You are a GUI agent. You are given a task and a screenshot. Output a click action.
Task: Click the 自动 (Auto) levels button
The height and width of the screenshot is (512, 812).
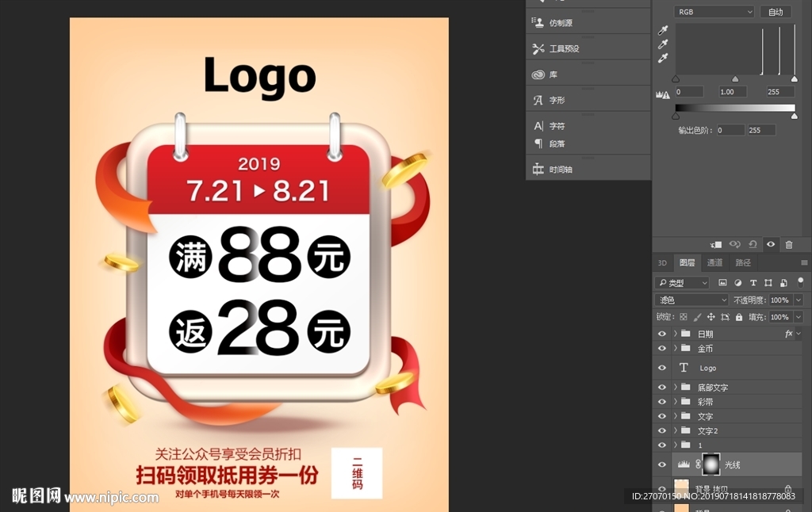pos(776,12)
